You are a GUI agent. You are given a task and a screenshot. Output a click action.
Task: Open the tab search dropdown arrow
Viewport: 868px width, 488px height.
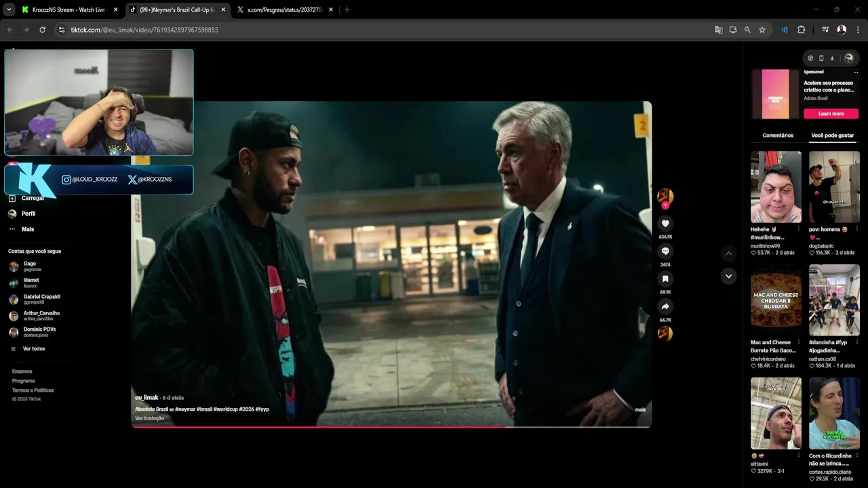(x=9, y=9)
